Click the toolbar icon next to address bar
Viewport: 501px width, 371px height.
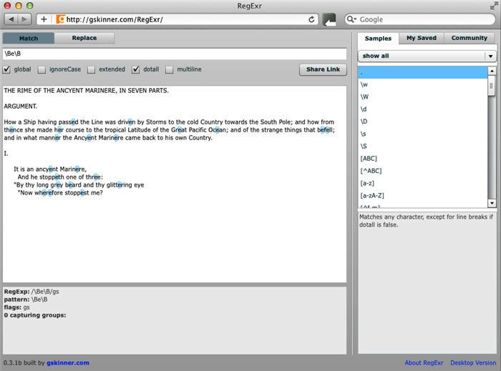pos(329,19)
